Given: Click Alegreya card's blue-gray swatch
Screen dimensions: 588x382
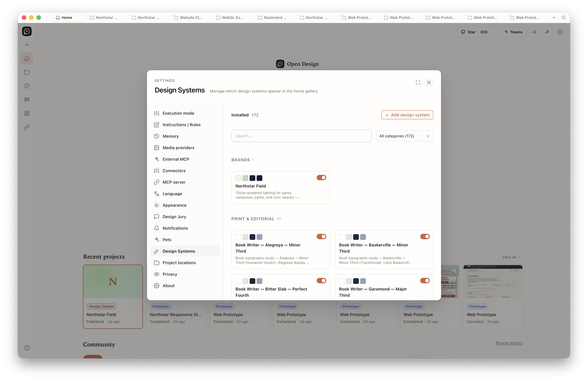Looking at the screenshot, I should [x=259, y=237].
